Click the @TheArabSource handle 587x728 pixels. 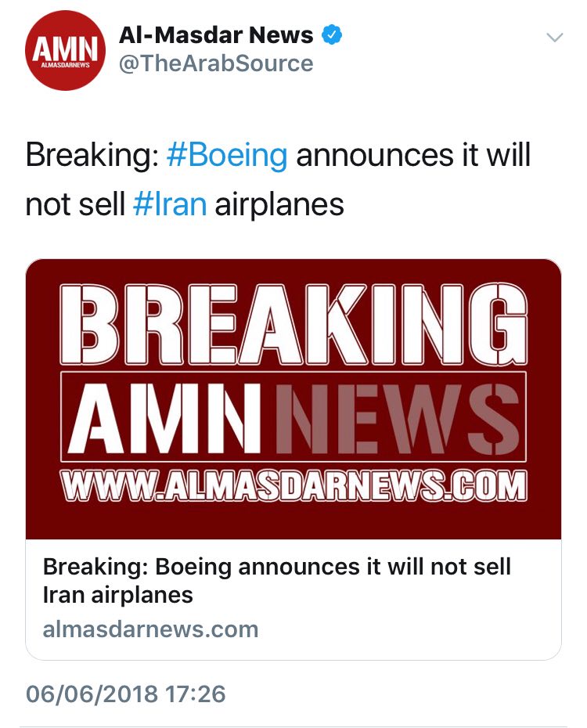pyautogui.click(x=216, y=63)
